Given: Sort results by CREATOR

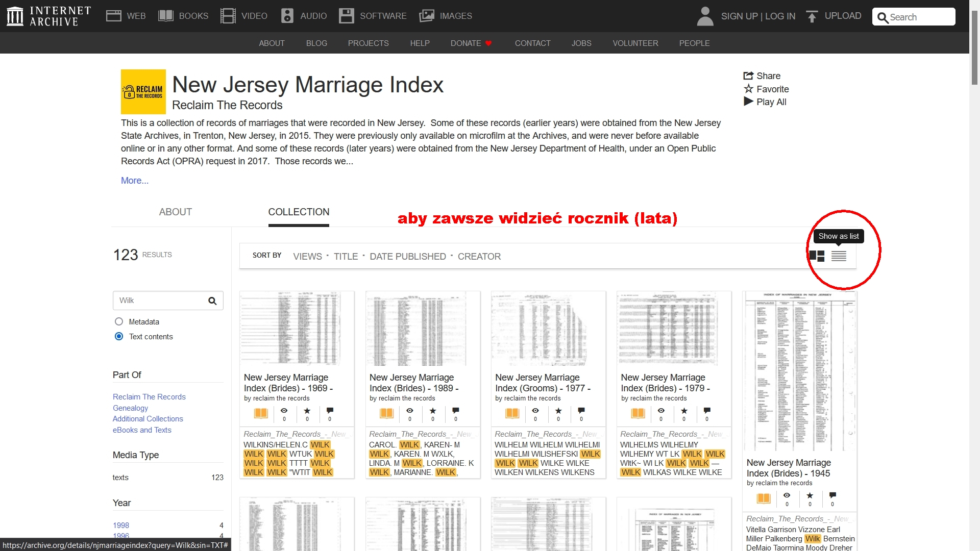Looking at the screenshot, I should [x=479, y=257].
